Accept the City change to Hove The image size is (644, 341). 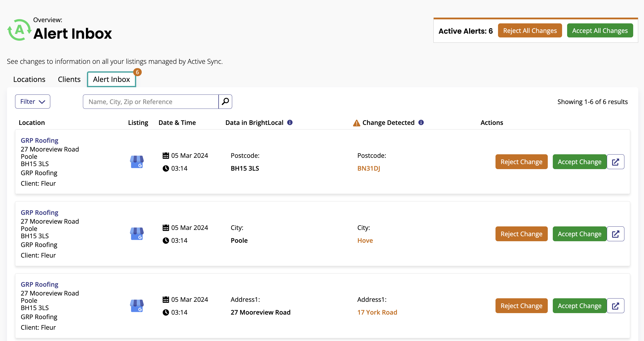coord(579,234)
